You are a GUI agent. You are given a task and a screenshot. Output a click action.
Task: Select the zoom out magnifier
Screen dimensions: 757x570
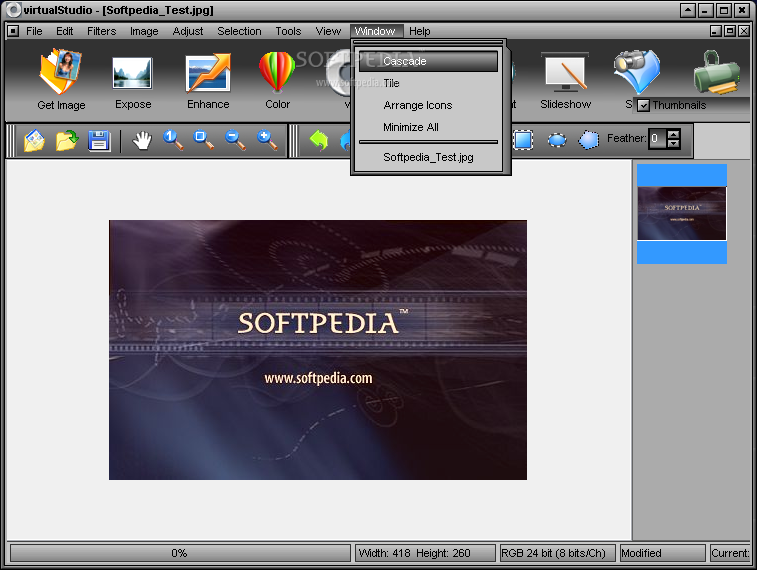(236, 140)
